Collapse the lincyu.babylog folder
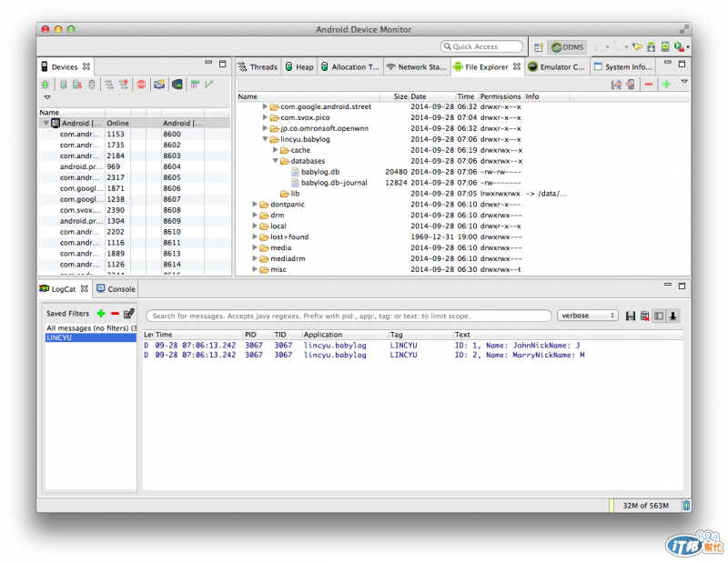The height and width of the screenshot is (563, 728). [x=265, y=139]
